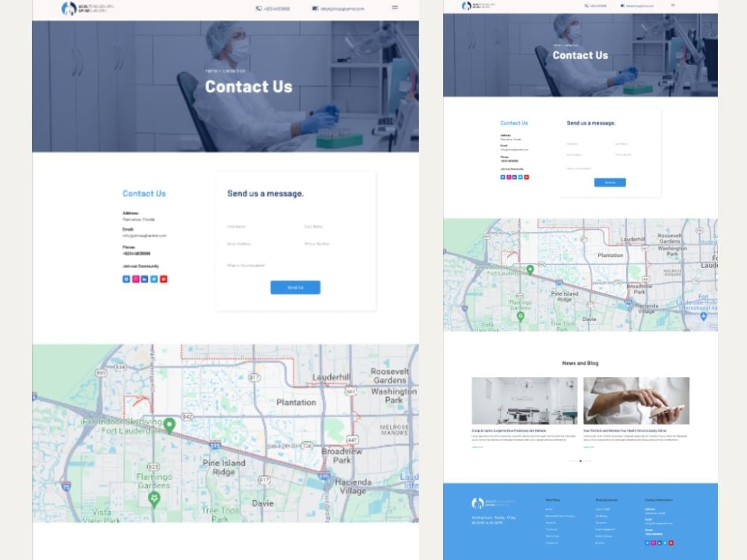Viewport: 747px width, 560px height.
Task: Click Flamingo Gardens pin on right mockup map
Action: pyautogui.click(x=521, y=316)
